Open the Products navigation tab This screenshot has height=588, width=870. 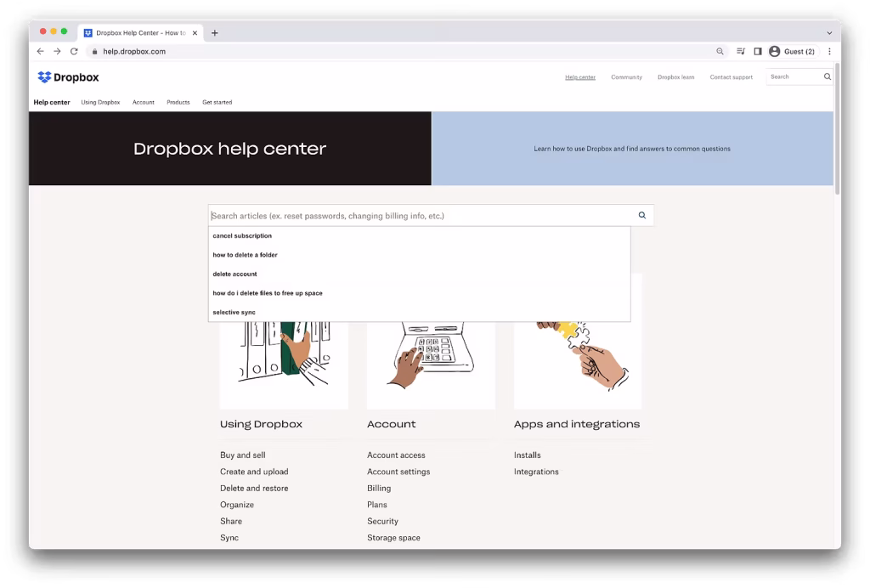tap(178, 102)
